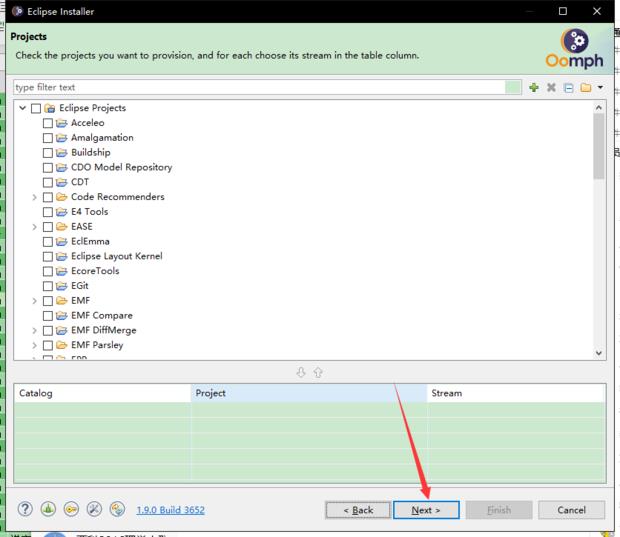Screen dimensions: 620x537
Task: Click the Project column header
Action: 308,393
